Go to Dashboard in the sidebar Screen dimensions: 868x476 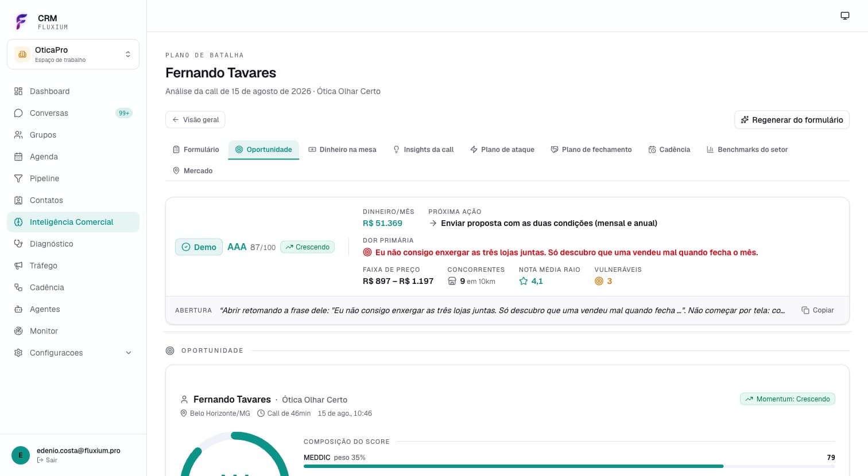click(73, 91)
